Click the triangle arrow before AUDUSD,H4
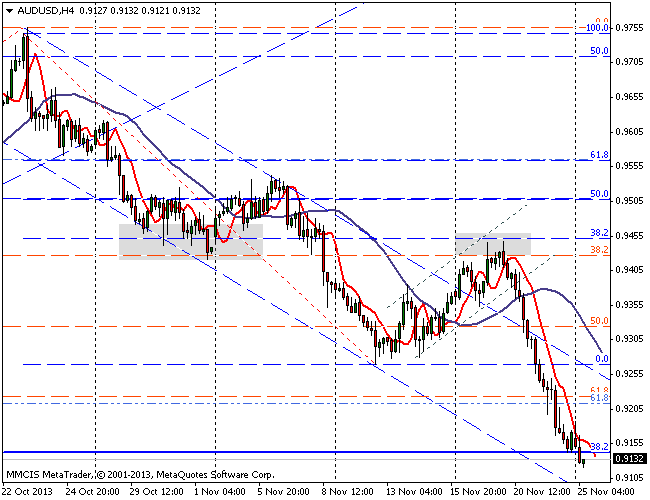The image size is (650, 500). [x=10, y=11]
